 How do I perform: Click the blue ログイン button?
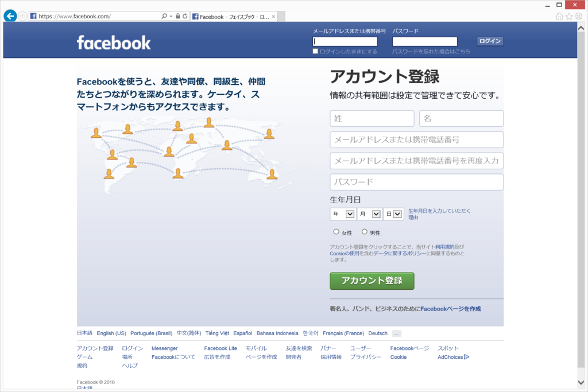490,41
